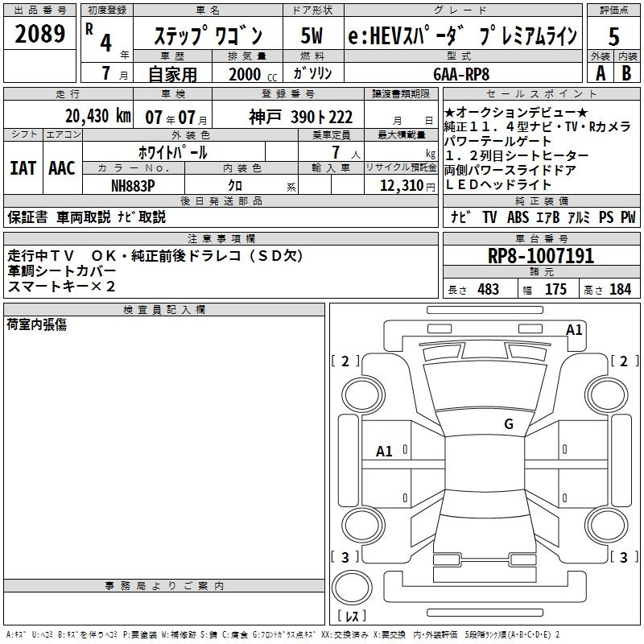Select the front-right wheel on the diagram
This screenshot has height=644, width=644.
pos(607,395)
